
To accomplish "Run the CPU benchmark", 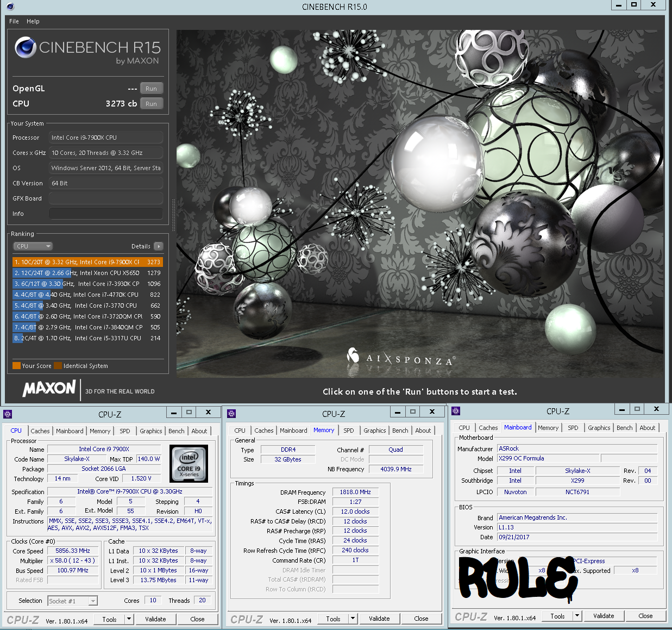I will [152, 104].
